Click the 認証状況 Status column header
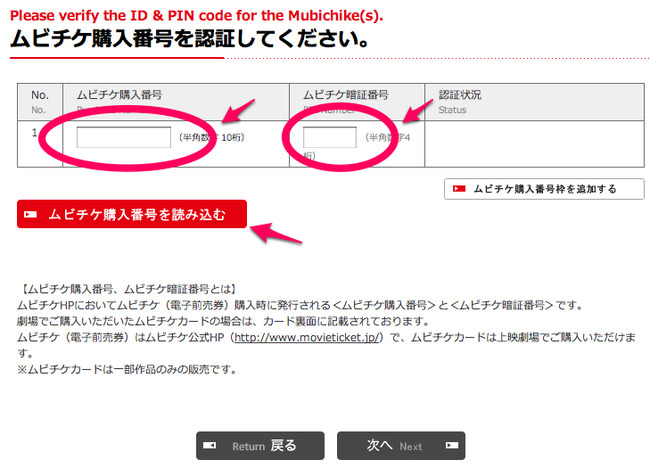The image size is (650, 468). click(x=534, y=102)
